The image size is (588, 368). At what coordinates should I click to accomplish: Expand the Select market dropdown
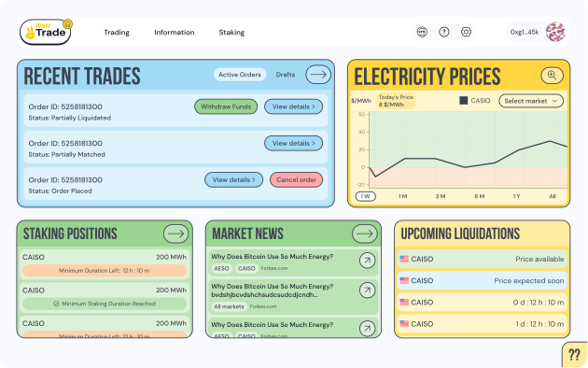coord(531,101)
